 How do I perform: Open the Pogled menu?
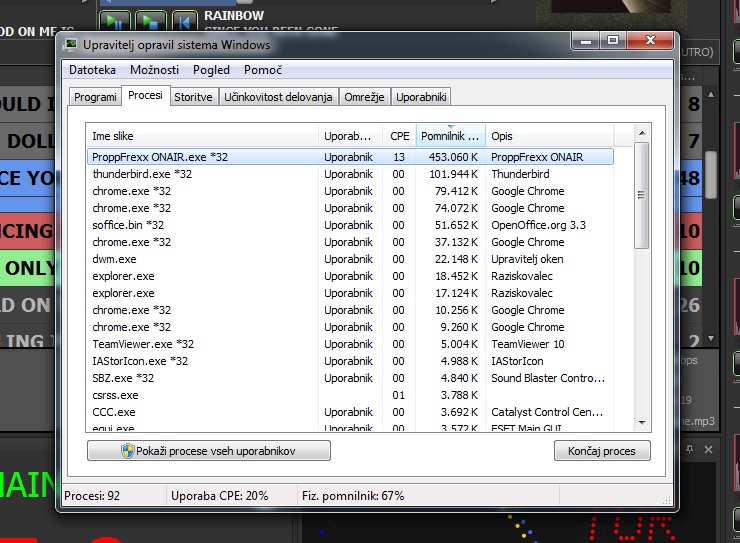coord(211,70)
